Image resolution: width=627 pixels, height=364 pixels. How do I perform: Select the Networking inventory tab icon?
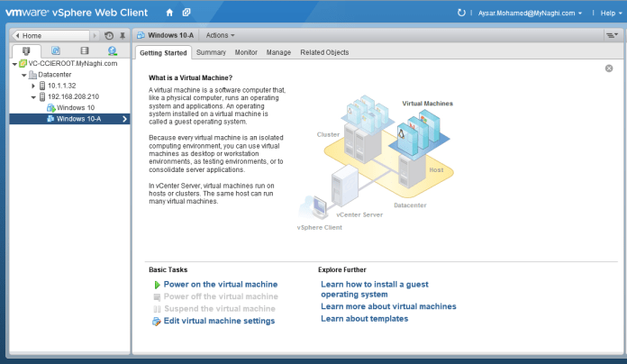(x=114, y=51)
